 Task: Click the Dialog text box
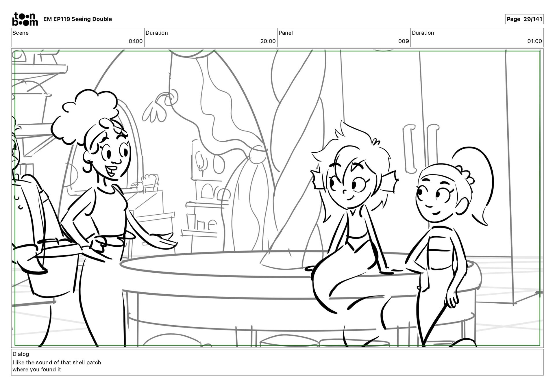coord(277,362)
